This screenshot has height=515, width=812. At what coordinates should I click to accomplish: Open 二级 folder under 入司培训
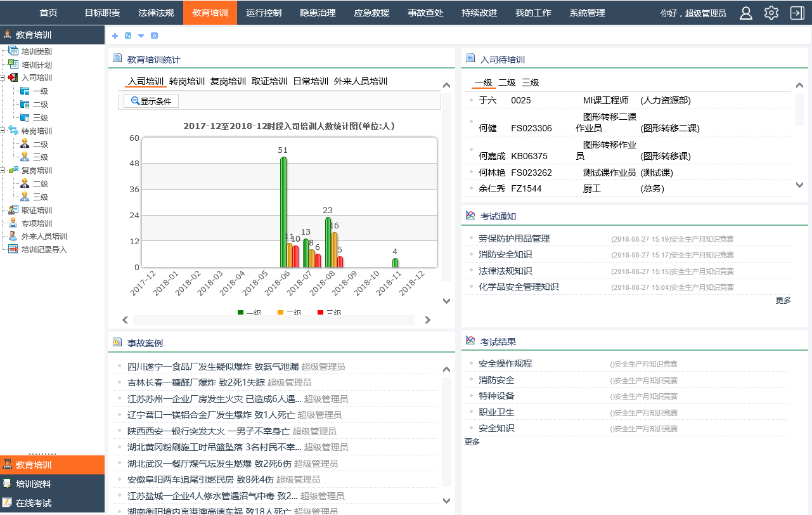25,105
